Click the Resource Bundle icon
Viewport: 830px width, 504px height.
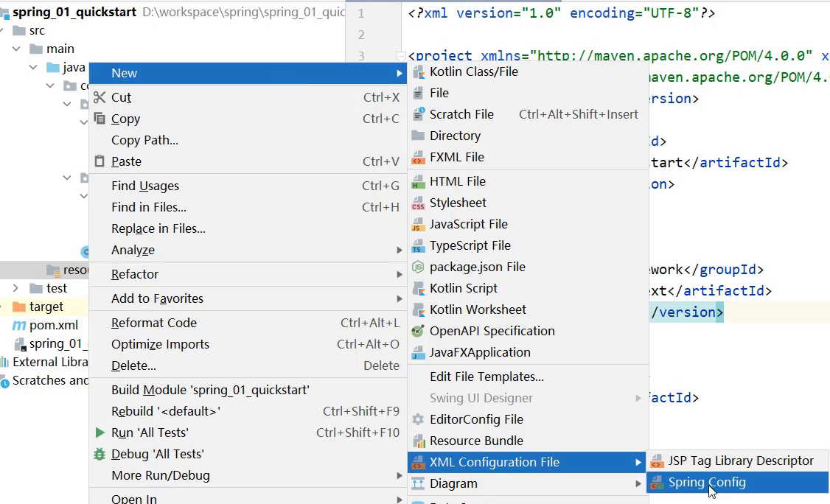coord(418,441)
